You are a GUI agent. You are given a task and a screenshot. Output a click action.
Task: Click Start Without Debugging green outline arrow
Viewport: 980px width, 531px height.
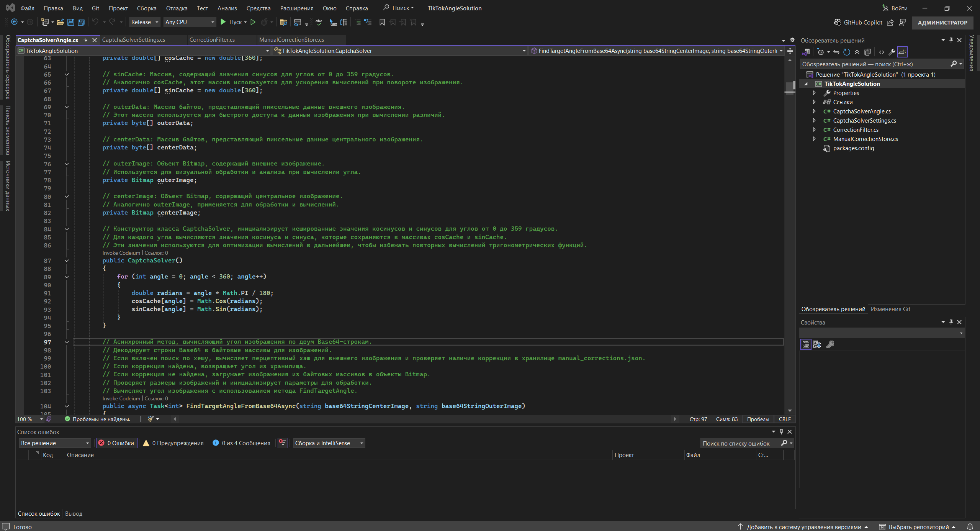tap(253, 22)
